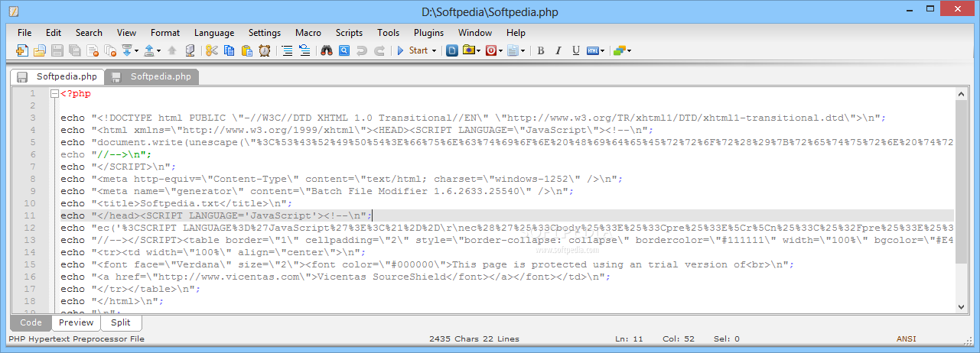This screenshot has height=353, width=980.
Task: Expand the Start run dropdown arrow
Action: tap(435, 51)
